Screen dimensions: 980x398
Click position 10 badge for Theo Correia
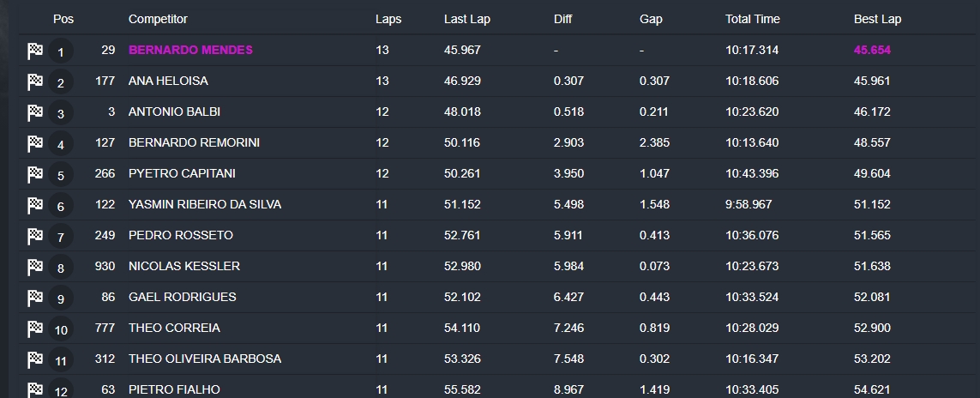coord(61,329)
